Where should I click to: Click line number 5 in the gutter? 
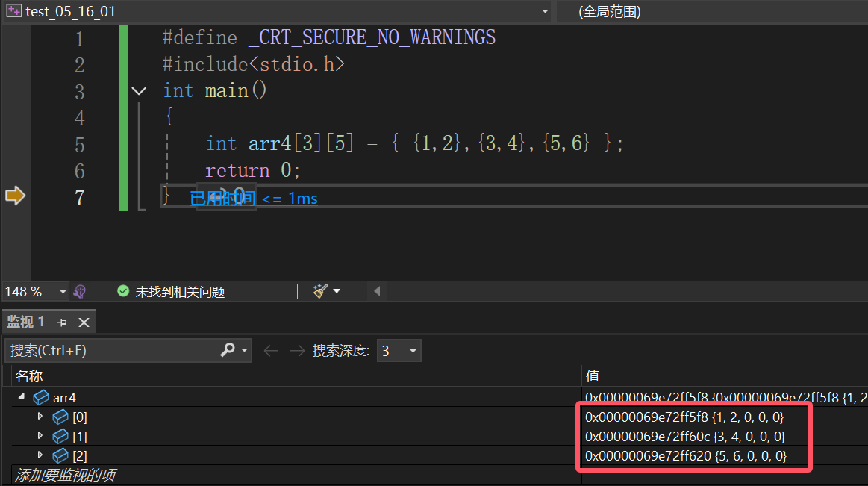(x=80, y=145)
